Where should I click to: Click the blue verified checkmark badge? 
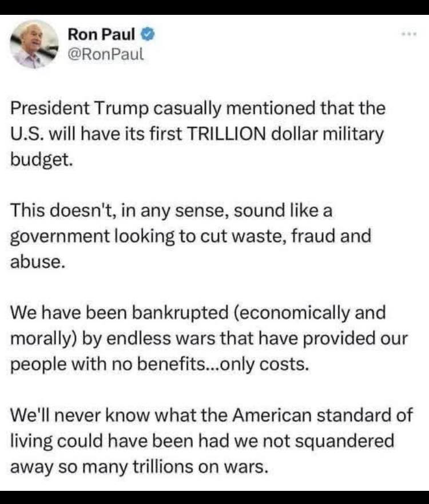(147, 34)
